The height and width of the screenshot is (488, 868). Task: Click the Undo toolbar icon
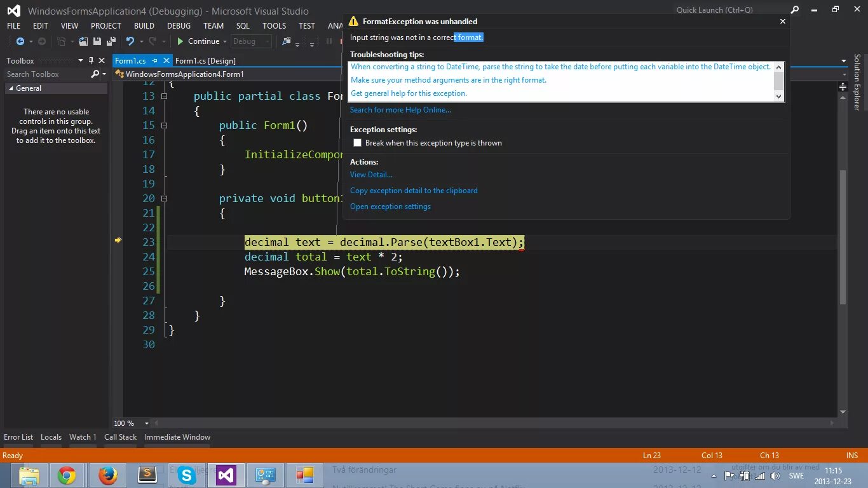pyautogui.click(x=130, y=41)
